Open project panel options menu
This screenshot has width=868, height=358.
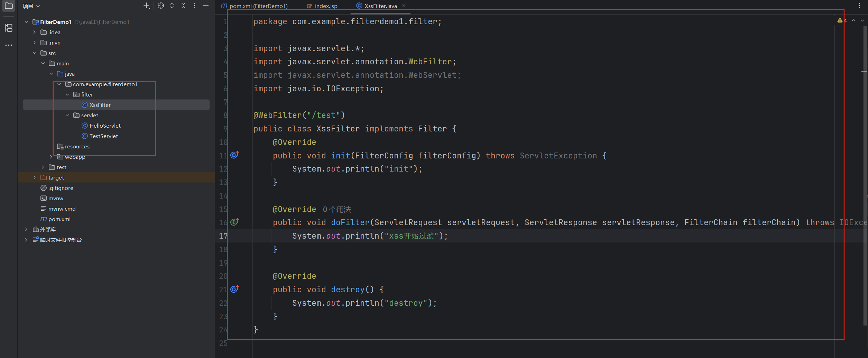[195, 6]
